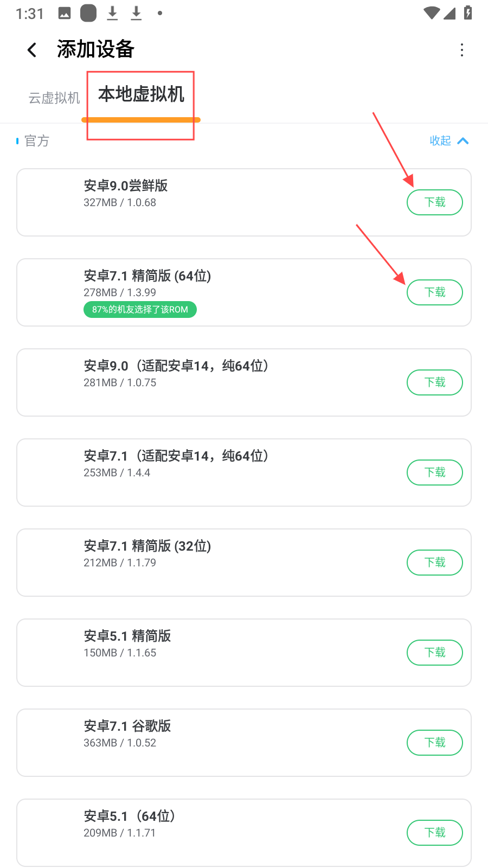Download 安卓9.0尝鲜版 ROM

click(x=434, y=202)
